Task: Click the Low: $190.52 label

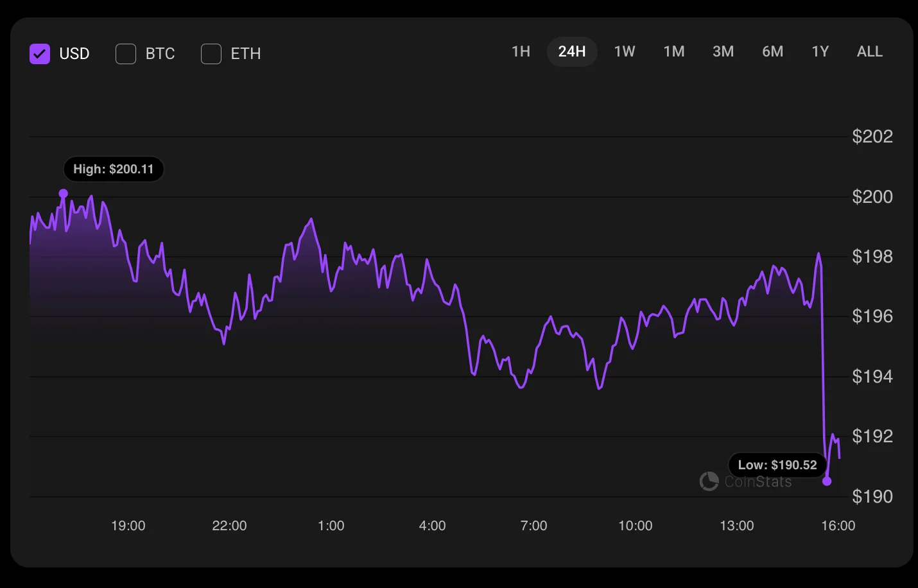Action: (777, 465)
